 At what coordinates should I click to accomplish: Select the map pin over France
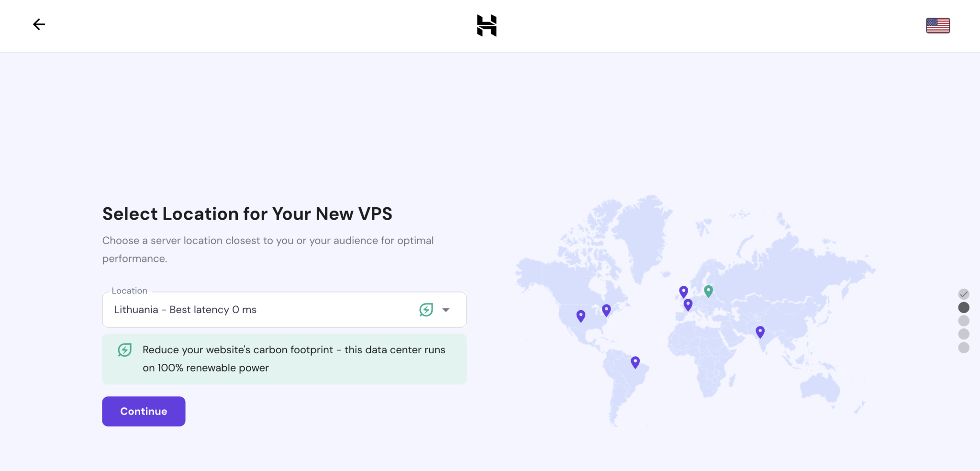coord(688,303)
